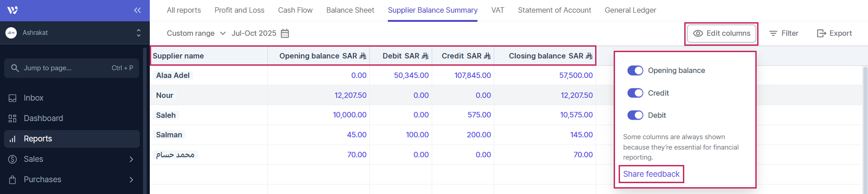The width and height of the screenshot is (868, 194).
Task: Click the Export arrow icon
Action: (x=821, y=34)
